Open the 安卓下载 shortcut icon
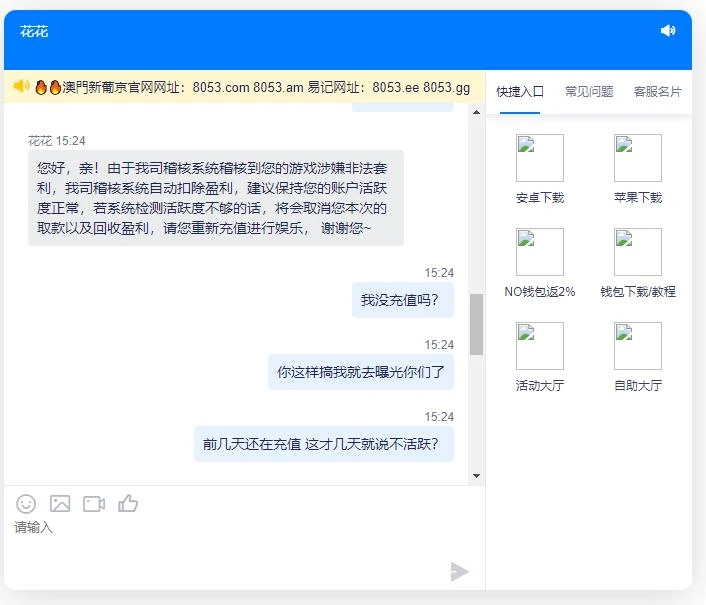This screenshot has height=605, width=706. point(539,158)
